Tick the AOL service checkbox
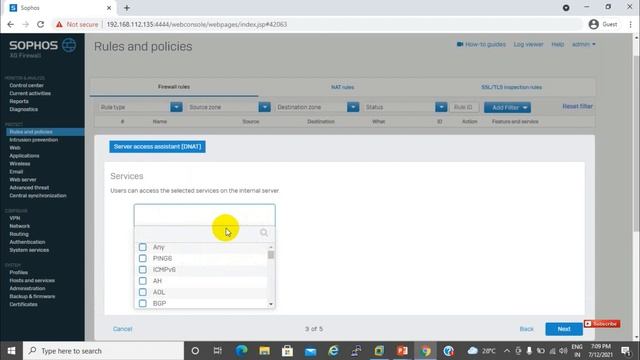This screenshot has width=640, height=360. tap(142, 292)
